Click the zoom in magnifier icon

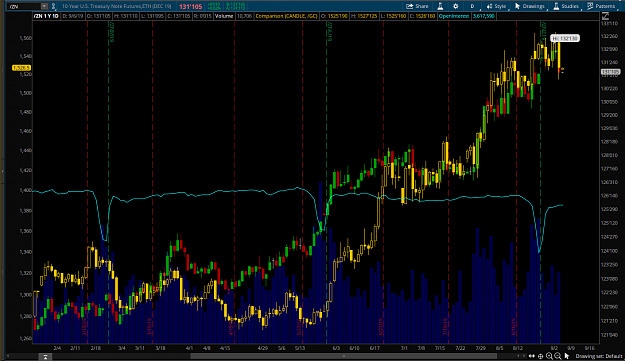tap(549, 356)
